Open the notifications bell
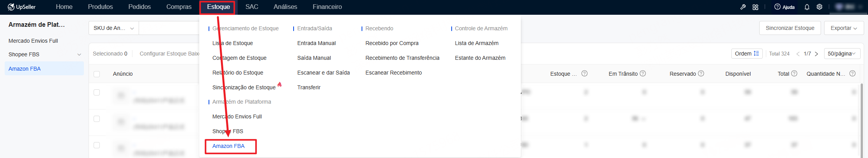Viewport: 868px width, 158px height. [807, 7]
